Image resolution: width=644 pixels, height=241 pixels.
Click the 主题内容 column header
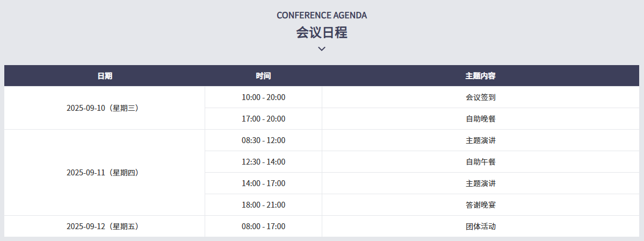click(x=480, y=76)
